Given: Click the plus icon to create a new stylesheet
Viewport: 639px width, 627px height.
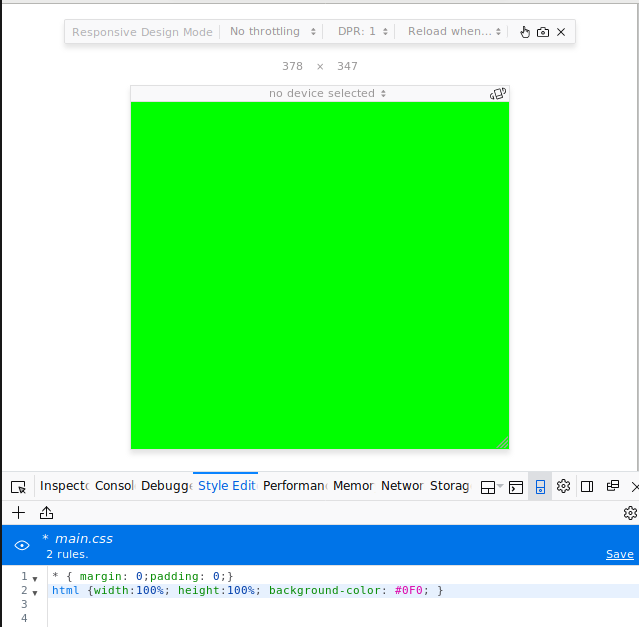Looking at the screenshot, I should click(18, 513).
